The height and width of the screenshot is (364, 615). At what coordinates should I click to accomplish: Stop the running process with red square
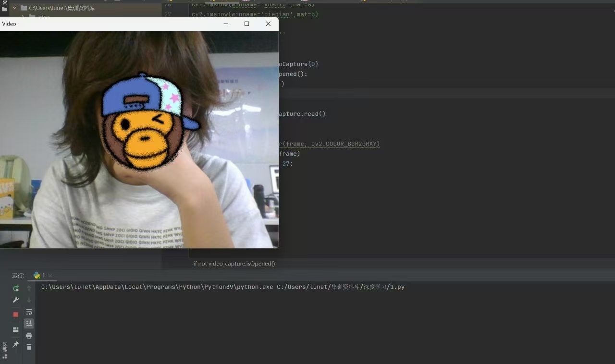tap(15, 315)
